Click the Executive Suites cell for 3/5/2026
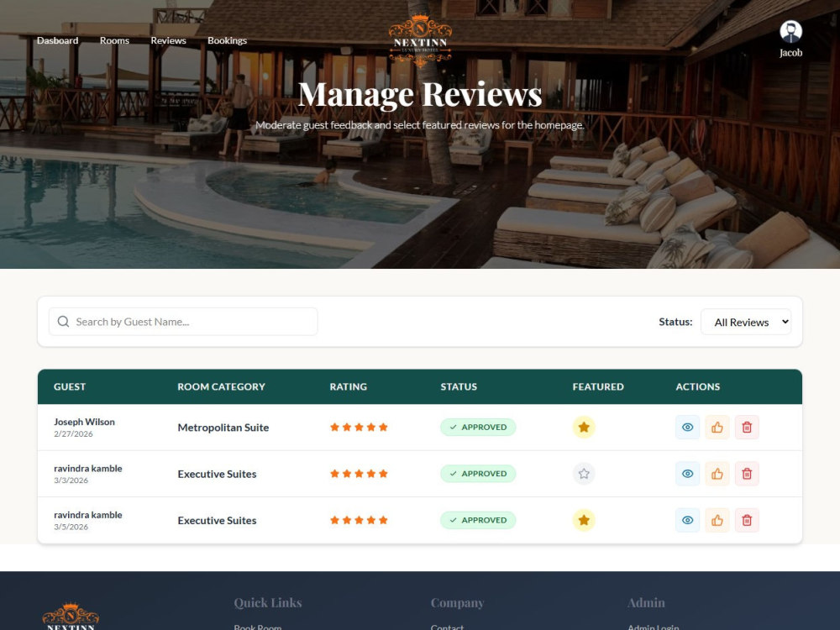 pyautogui.click(x=217, y=520)
